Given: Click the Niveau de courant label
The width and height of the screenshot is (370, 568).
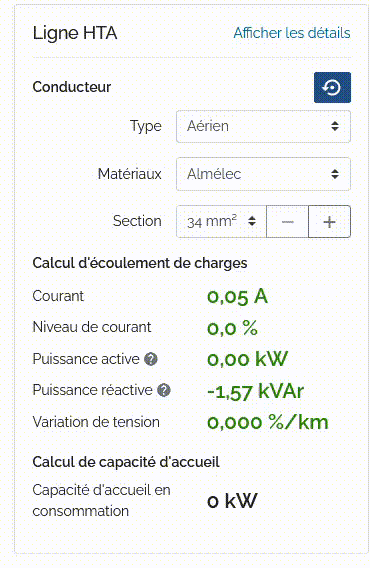Looking at the screenshot, I should pos(92,327).
